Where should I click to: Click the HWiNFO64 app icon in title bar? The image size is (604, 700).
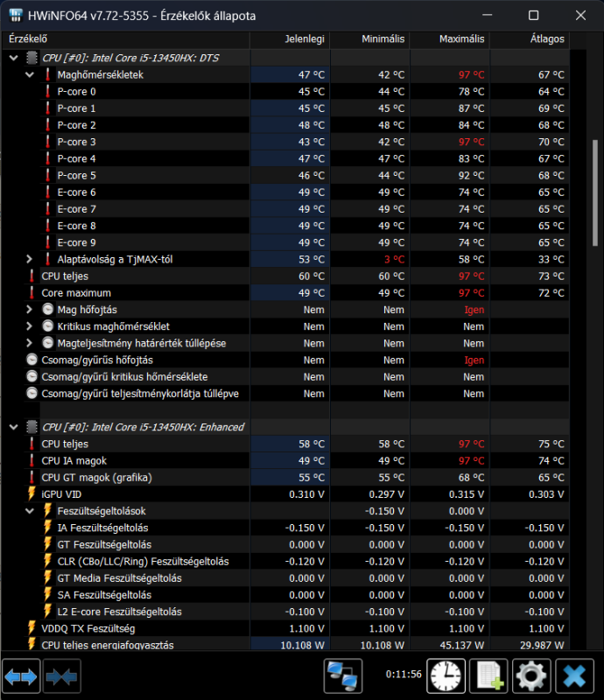pyautogui.click(x=16, y=16)
